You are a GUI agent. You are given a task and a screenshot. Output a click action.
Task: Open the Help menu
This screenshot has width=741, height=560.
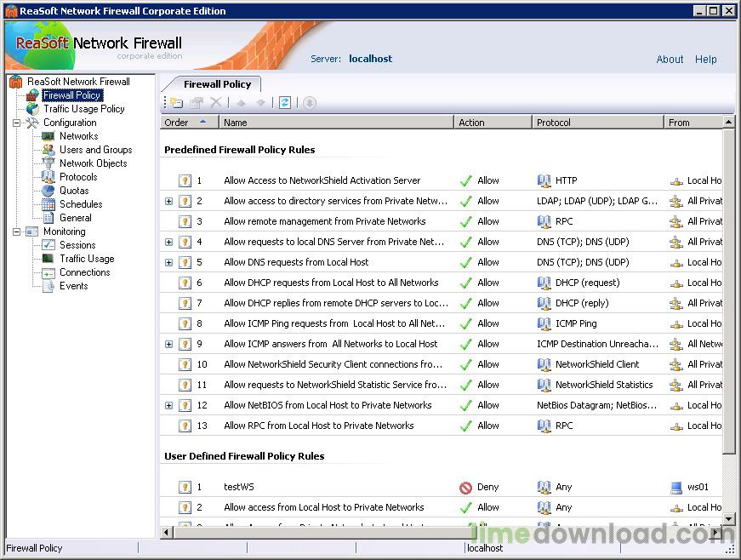click(x=705, y=60)
